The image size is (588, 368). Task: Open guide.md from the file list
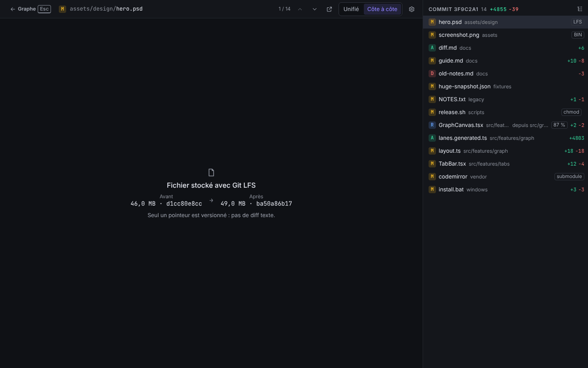point(505,61)
